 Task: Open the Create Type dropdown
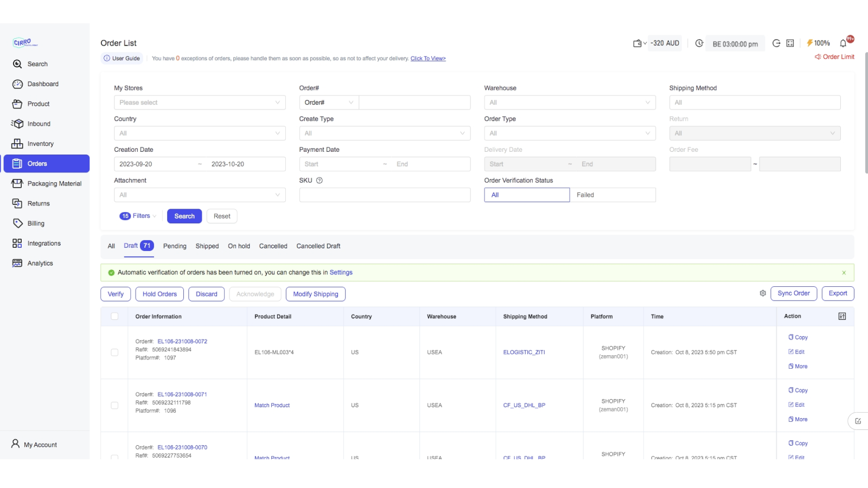tap(385, 133)
